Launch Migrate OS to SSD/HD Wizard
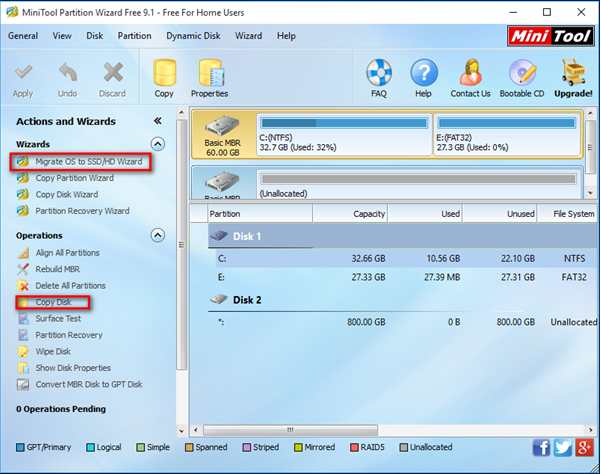The image size is (601, 474). point(89,162)
